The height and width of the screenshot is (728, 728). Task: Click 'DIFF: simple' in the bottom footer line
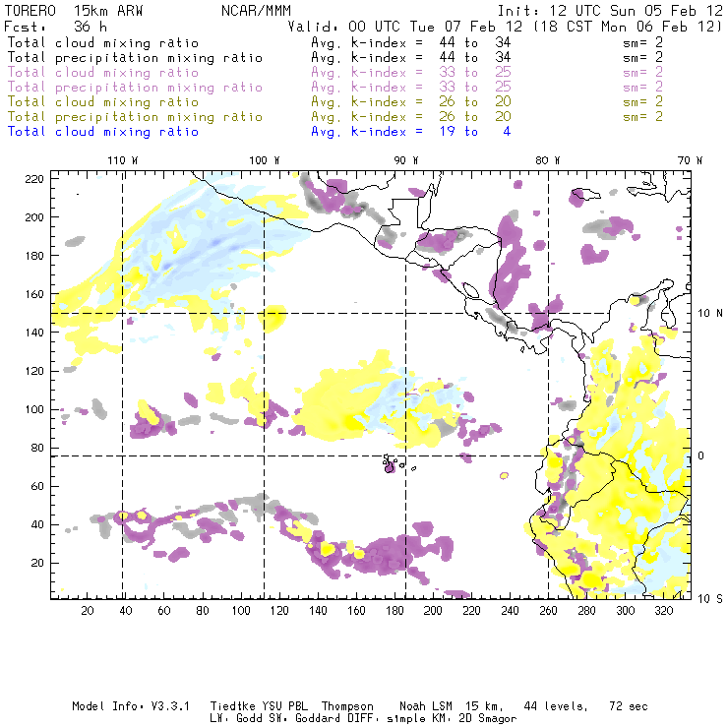tap(387, 719)
